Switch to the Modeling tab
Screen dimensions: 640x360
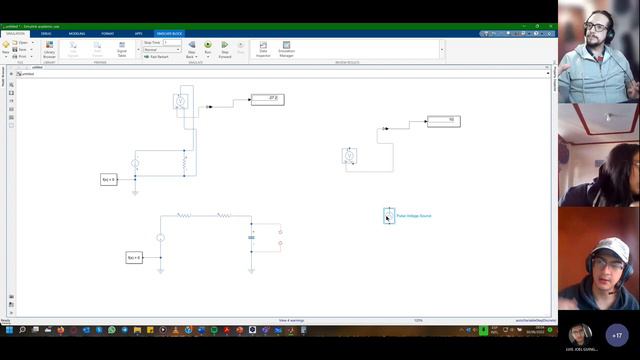pyautogui.click(x=77, y=33)
